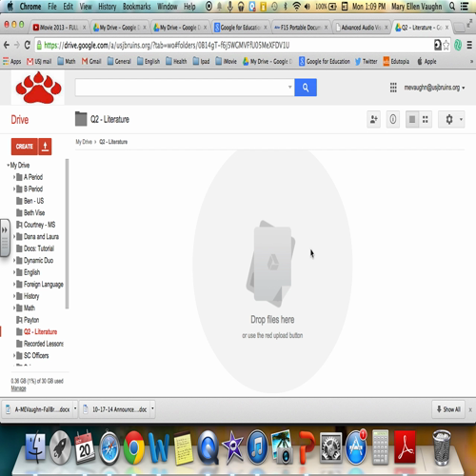Click the sidebar scrollbar
The image size is (476, 476).
[67, 233]
